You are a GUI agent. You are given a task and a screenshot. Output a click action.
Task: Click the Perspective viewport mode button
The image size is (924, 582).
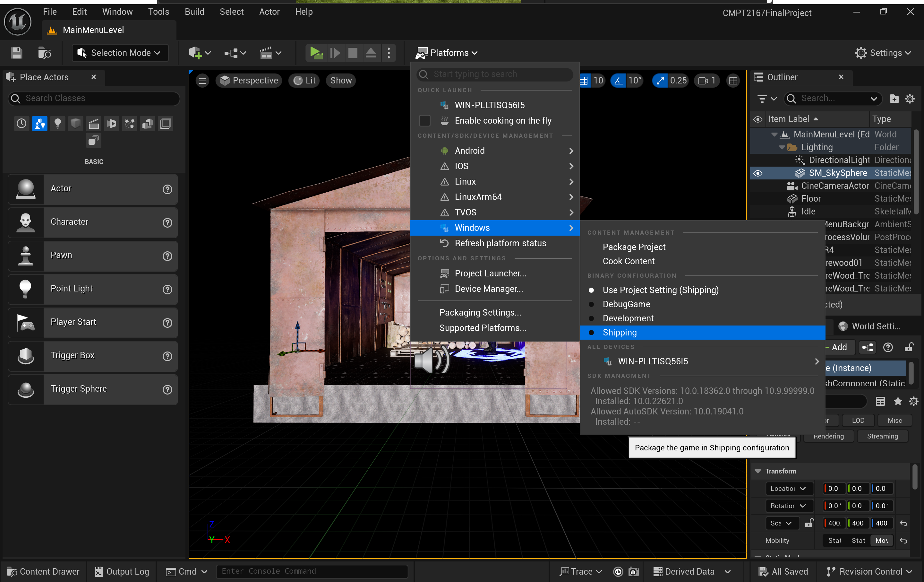249,81
